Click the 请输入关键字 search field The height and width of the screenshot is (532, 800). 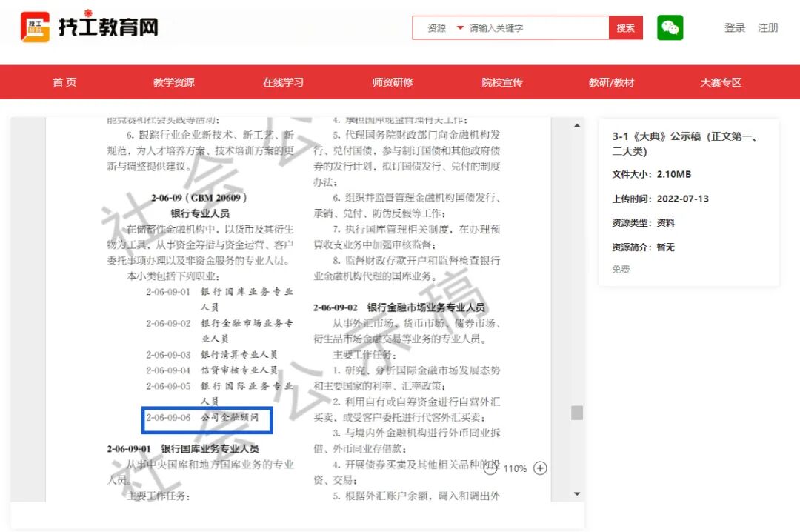538,28
